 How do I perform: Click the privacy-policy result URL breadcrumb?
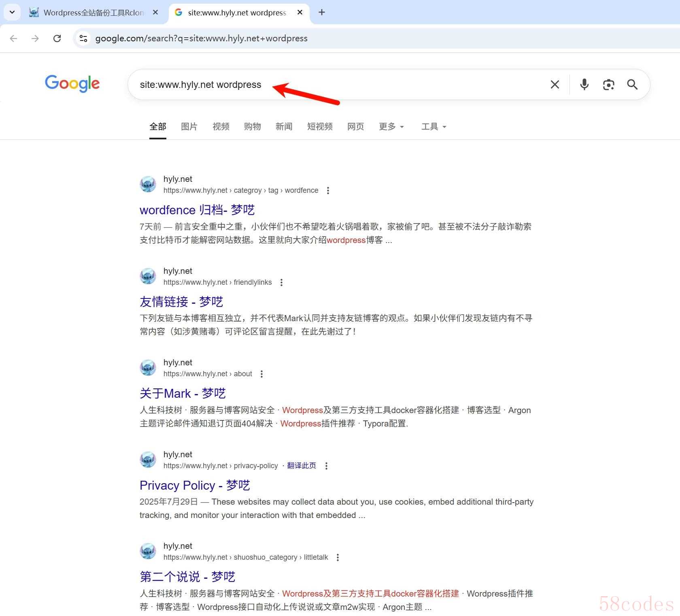click(x=221, y=466)
